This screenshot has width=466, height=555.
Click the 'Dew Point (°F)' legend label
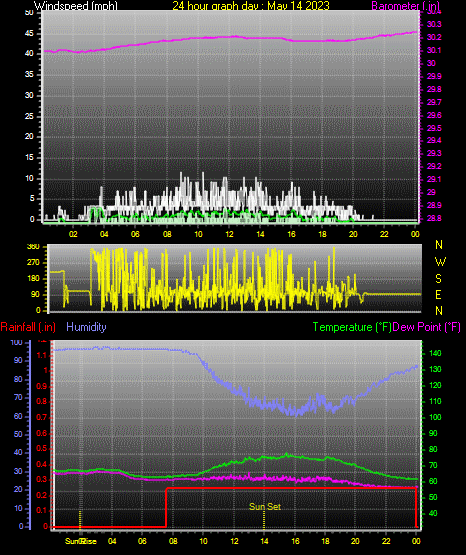(x=426, y=327)
